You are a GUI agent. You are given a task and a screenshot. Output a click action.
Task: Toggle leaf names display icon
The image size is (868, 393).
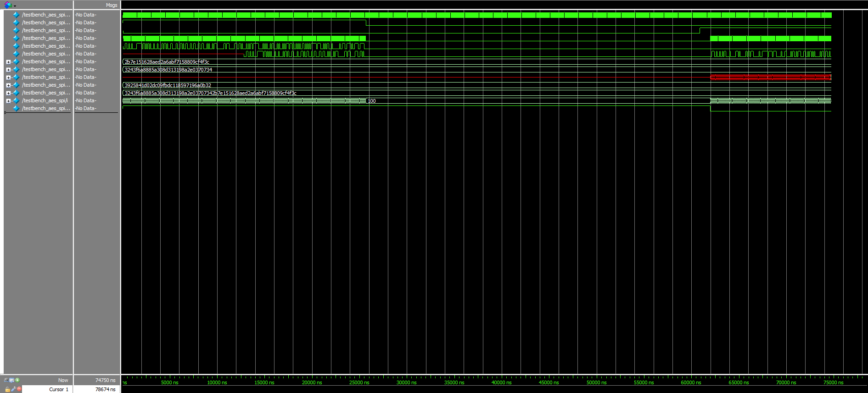[x=6, y=380]
